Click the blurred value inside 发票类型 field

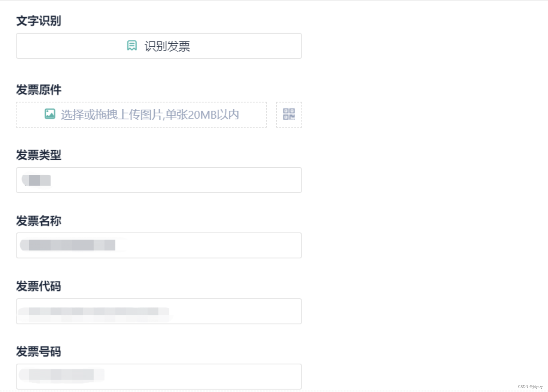point(36,180)
